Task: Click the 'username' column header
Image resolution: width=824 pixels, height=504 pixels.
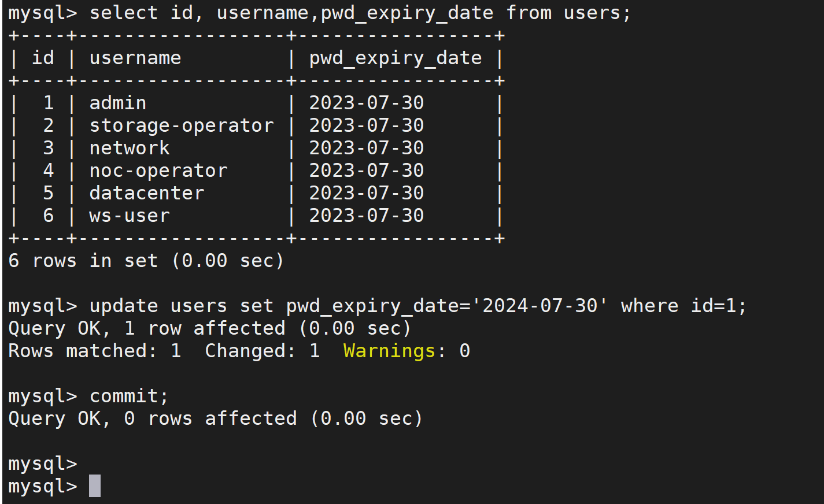Action: (x=135, y=58)
